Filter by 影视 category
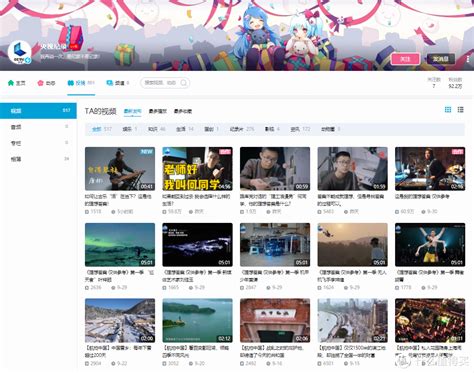474x373 pixels. (272, 129)
